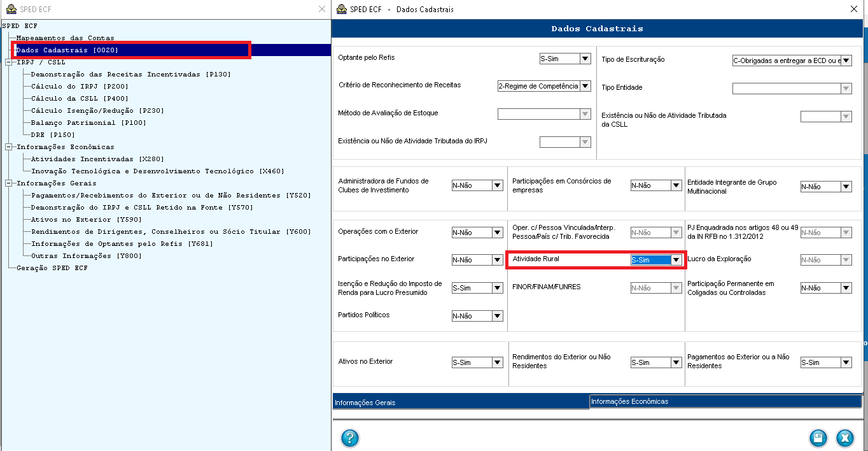Collapse the Informações Gerais tree node

tap(8, 183)
